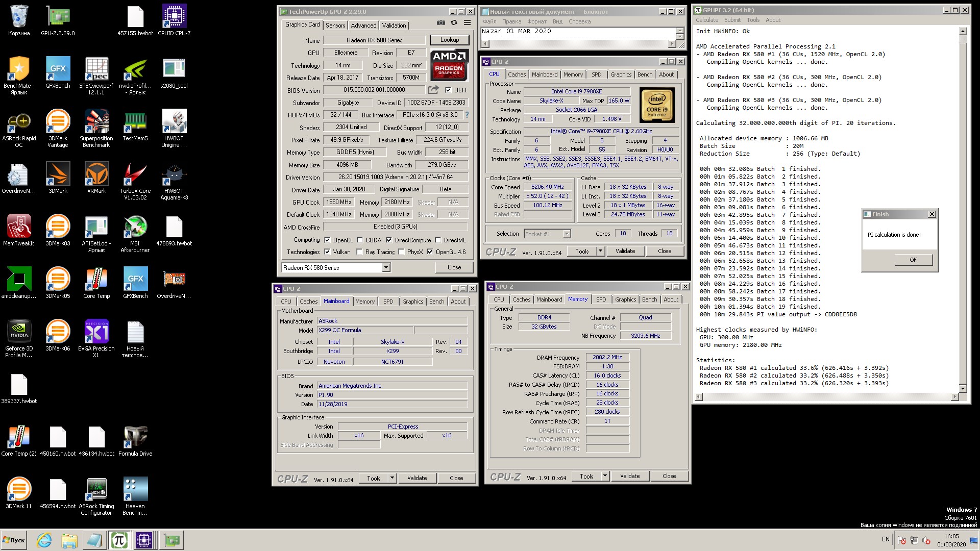
Task: Open 457155.hwbot file on desktop
Action: pyautogui.click(x=135, y=20)
